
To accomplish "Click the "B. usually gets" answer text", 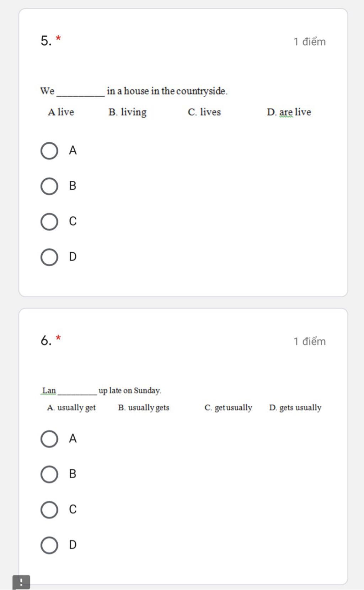I will [x=144, y=408].
